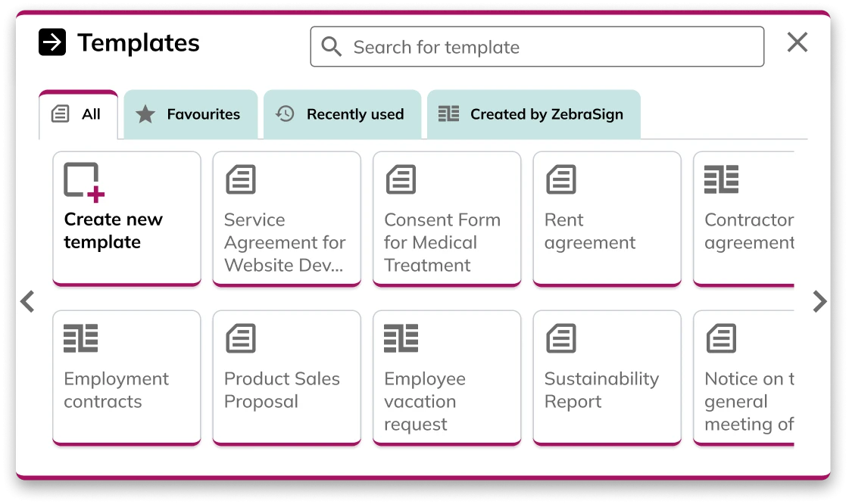Click the ZebraSign template icon on Employment contracts
The height and width of the screenshot is (504, 849).
pyautogui.click(x=80, y=338)
